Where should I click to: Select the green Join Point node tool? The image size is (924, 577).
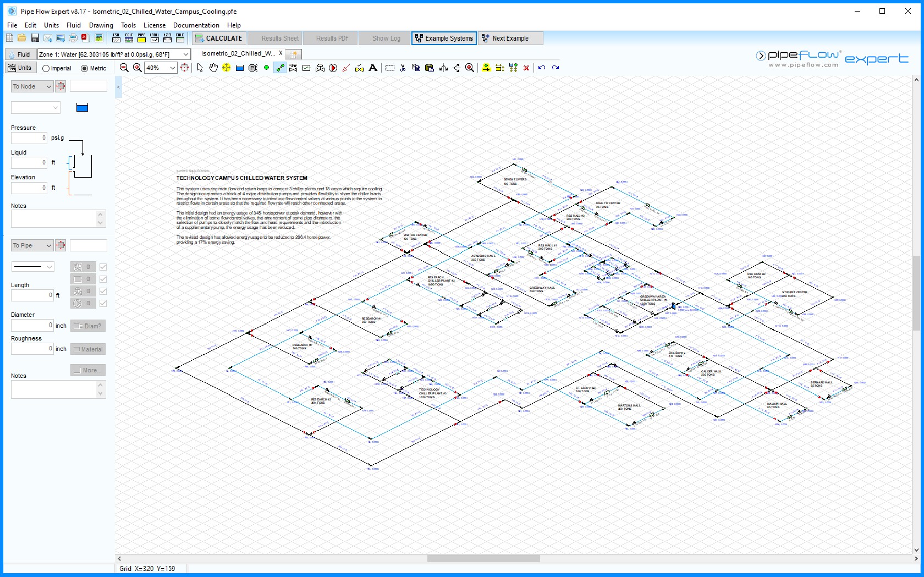point(266,68)
